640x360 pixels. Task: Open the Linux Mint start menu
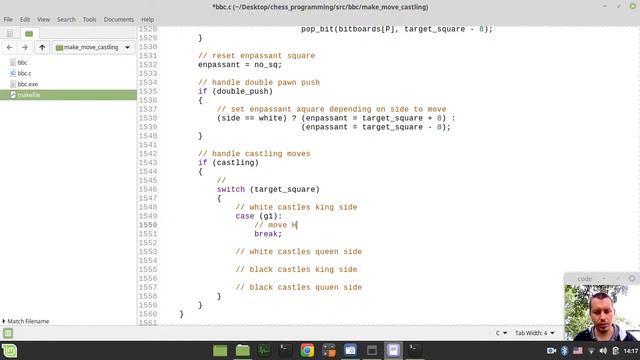[9, 351]
